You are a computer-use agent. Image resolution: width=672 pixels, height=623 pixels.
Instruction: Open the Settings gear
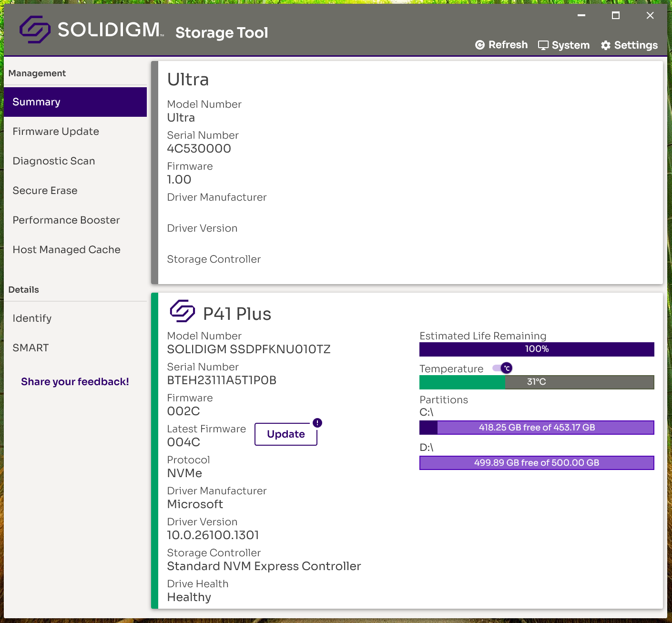(x=629, y=45)
